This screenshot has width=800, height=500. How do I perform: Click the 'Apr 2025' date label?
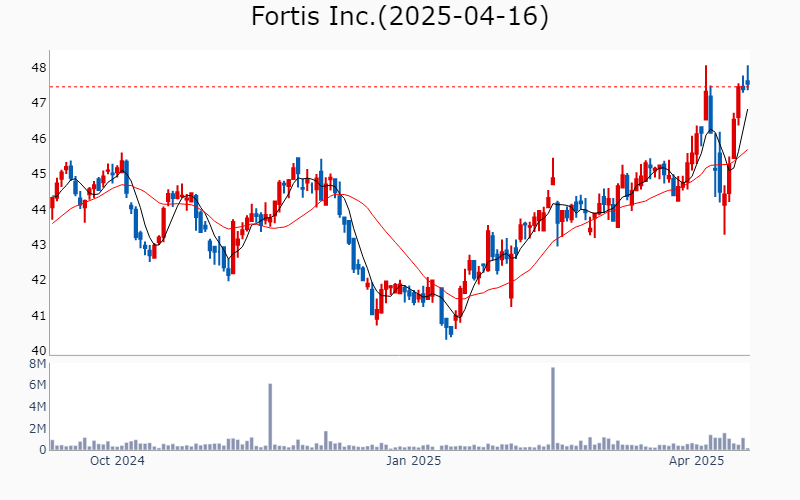coord(696,461)
